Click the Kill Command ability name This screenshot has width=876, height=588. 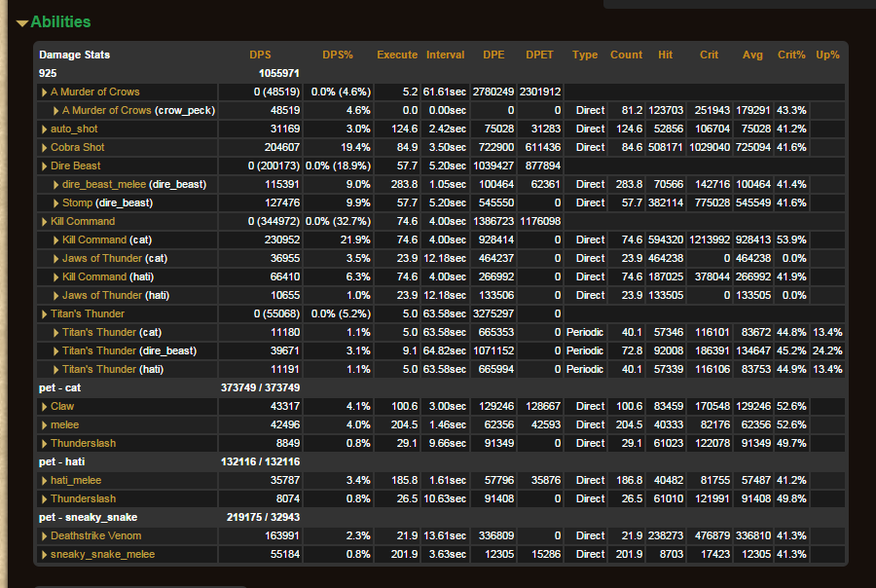coord(83,221)
